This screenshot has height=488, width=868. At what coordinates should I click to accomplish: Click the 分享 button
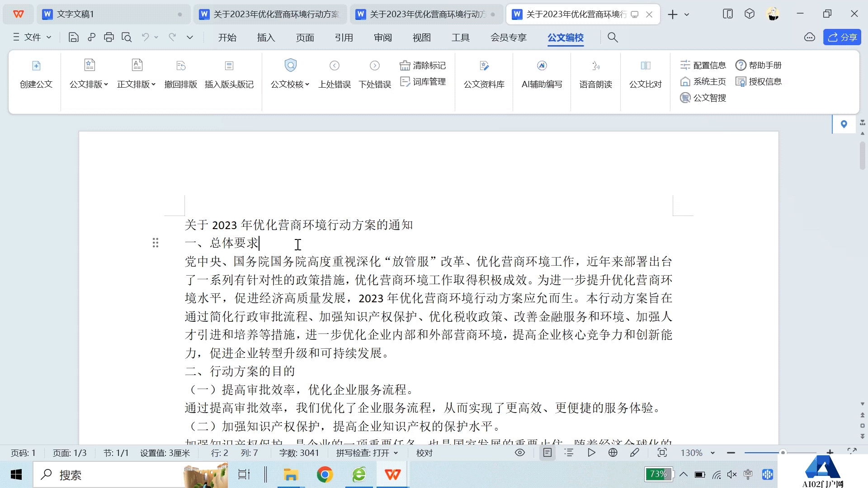[842, 38]
